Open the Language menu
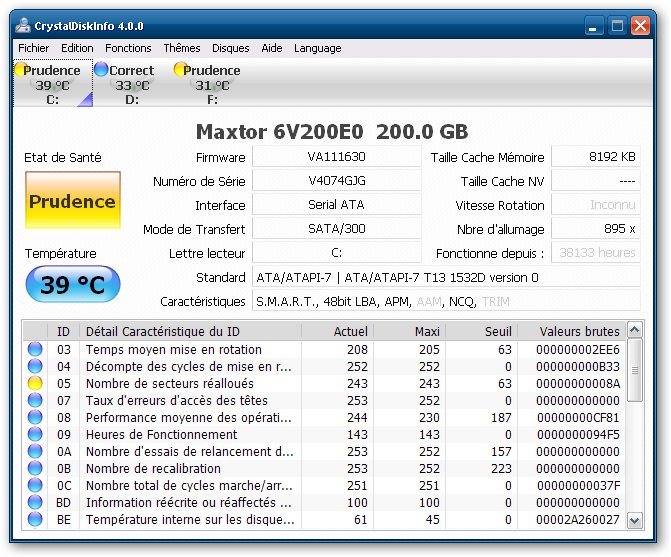The height and width of the screenshot is (557, 671). tap(317, 48)
